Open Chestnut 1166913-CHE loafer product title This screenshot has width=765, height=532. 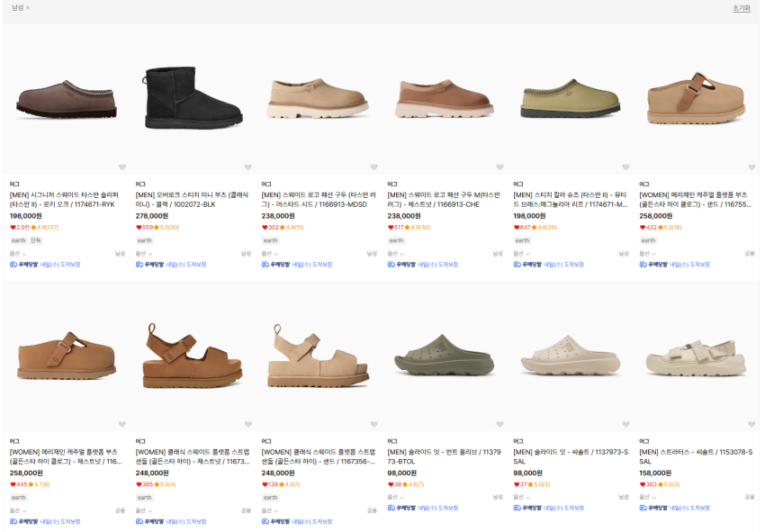444,199
